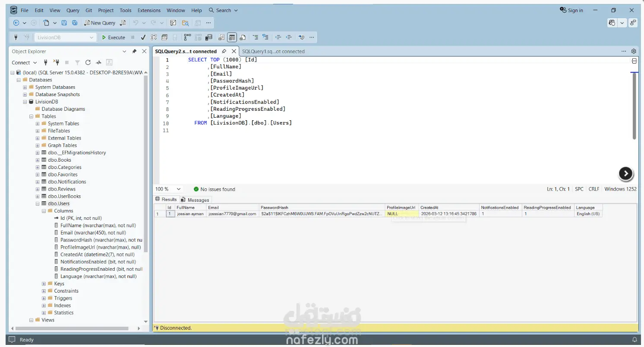
Task: Open the Connect dropdown in Object Explorer
Action: [x=24, y=63]
